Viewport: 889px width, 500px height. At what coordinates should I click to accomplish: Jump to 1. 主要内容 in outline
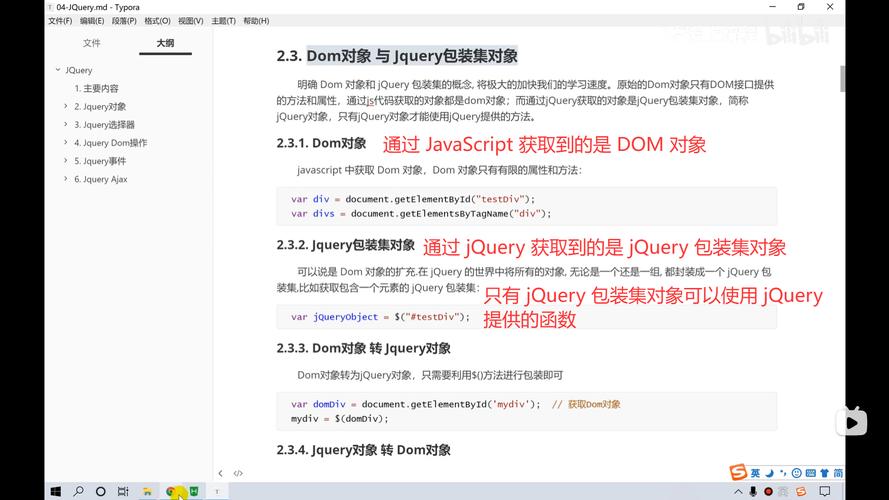pyautogui.click(x=96, y=88)
